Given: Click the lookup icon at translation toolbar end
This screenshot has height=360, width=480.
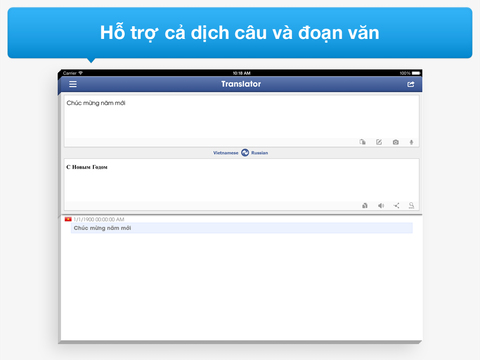Looking at the screenshot, I should point(411,205).
